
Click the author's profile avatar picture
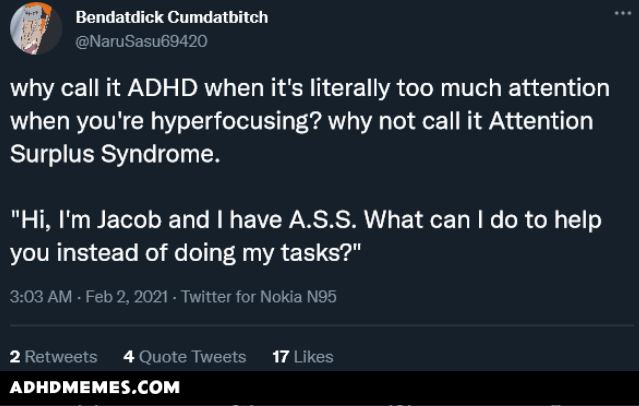click(x=36, y=30)
